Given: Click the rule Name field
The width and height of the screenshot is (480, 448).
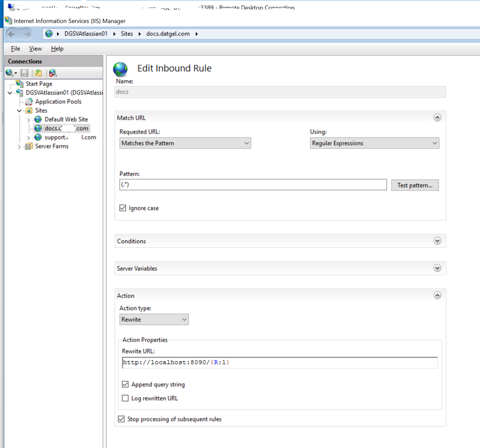Looking at the screenshot, I should (280, 92).
